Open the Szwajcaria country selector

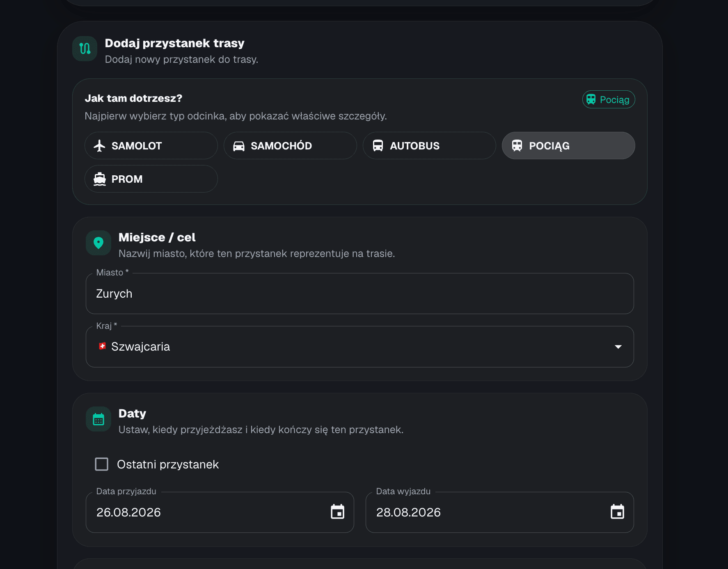(360, 347)
